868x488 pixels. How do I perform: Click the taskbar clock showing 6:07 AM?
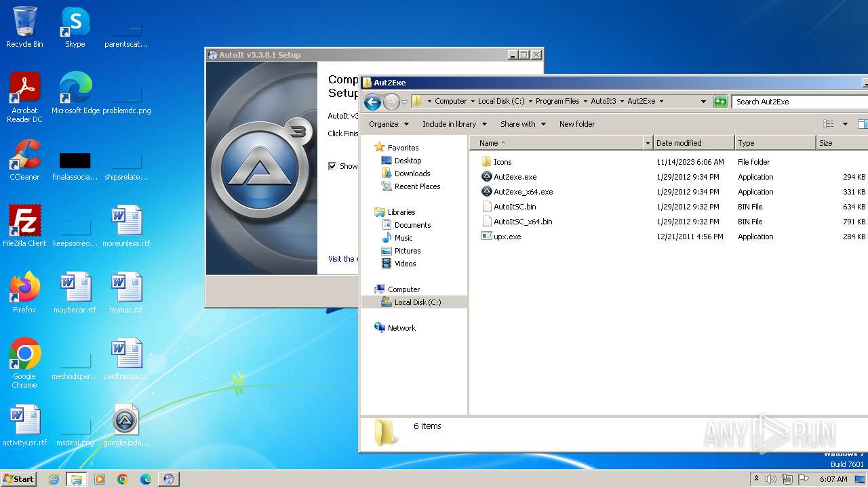[833, 479]
